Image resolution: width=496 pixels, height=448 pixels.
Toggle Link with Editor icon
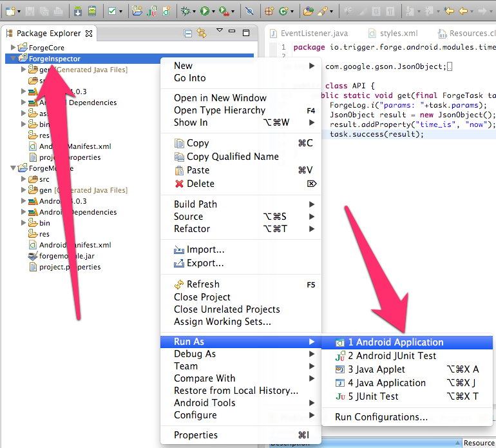pyautogui.click(x=202, y=33)
